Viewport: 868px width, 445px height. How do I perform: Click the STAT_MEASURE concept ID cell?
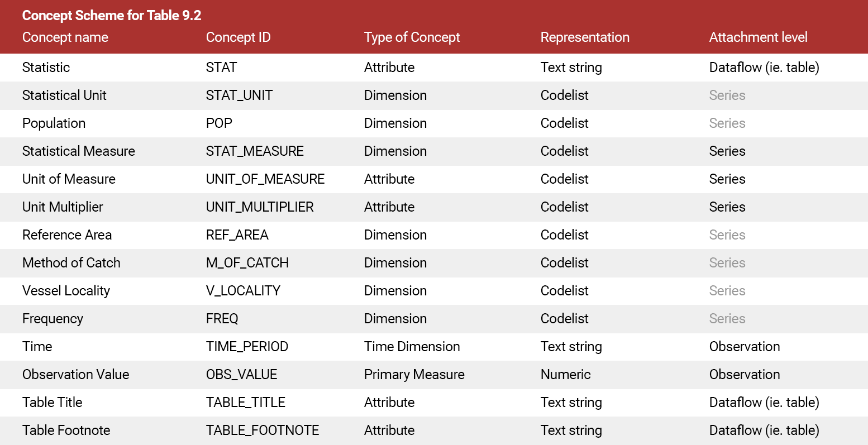(x=255, y=151)
